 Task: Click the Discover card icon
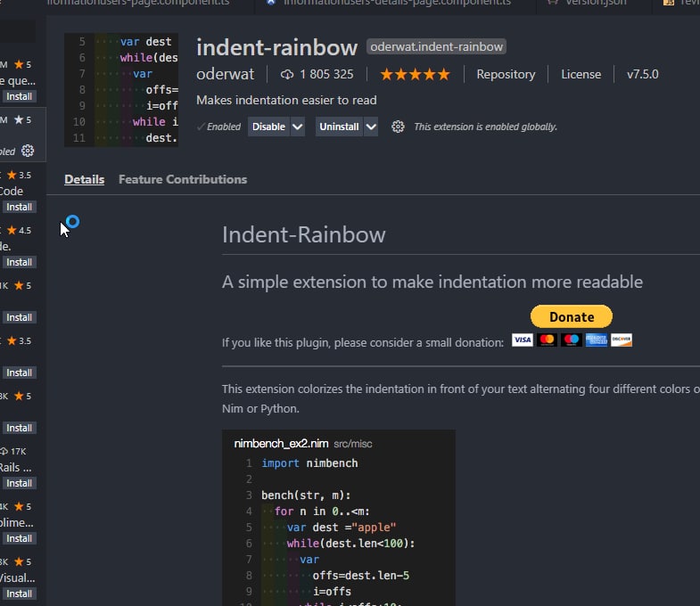pos(622,340)
